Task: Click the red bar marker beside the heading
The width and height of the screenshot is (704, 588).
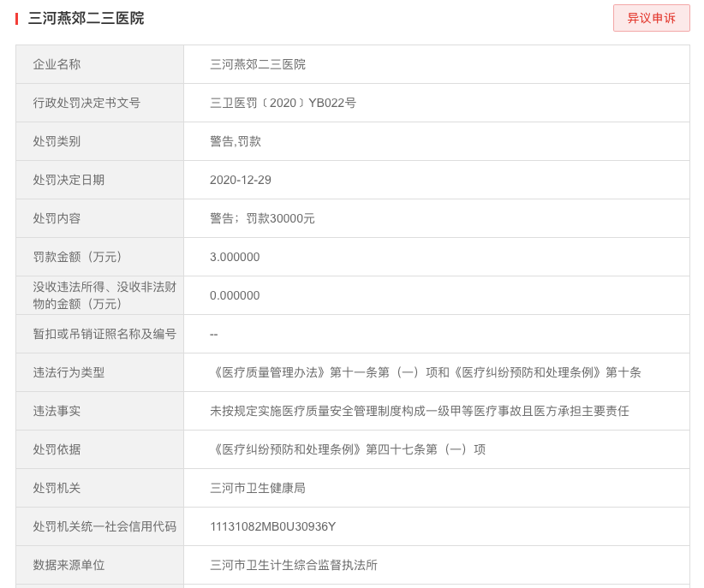Action: point(16,19)
